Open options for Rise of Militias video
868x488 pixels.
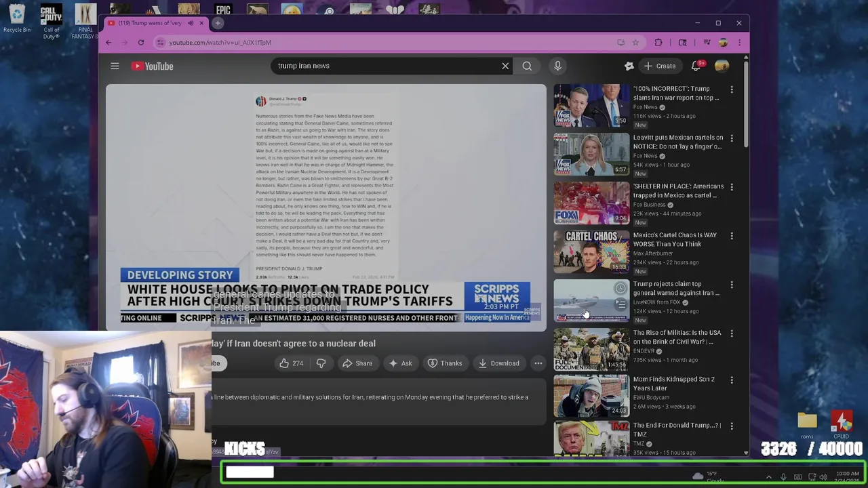732,333
